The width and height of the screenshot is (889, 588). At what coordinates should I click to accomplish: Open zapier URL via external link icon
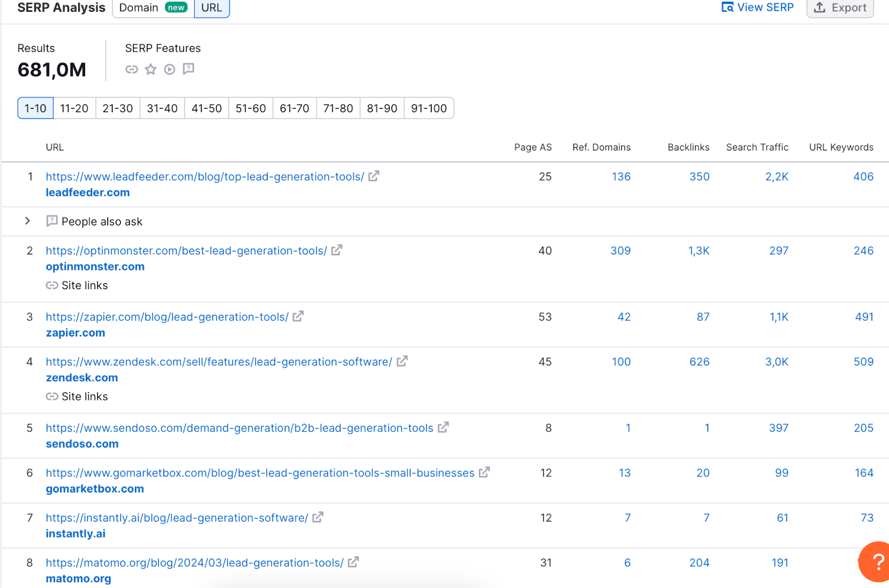pos(298,316)
